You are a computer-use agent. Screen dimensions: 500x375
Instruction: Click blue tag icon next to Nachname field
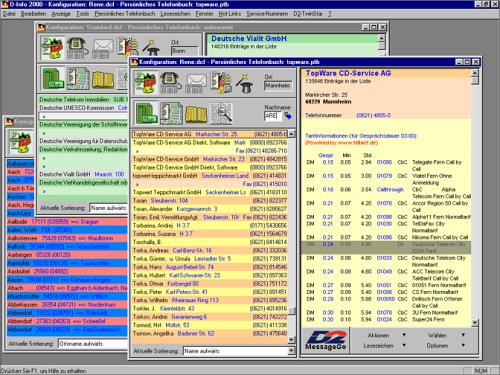[287, 116]
